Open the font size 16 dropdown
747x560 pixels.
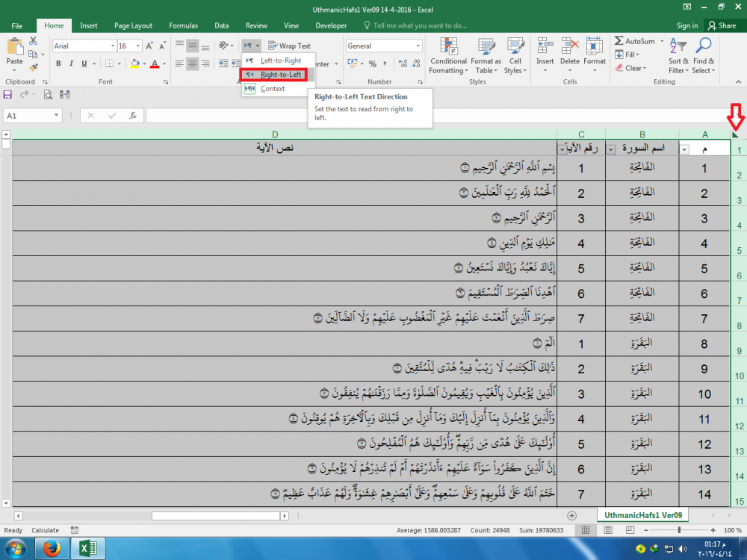[x=138, y=46]
